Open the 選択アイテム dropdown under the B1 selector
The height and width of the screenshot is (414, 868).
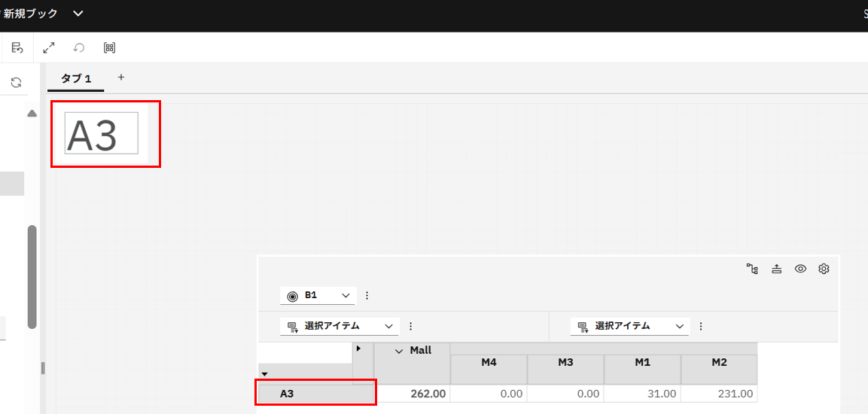340,326
